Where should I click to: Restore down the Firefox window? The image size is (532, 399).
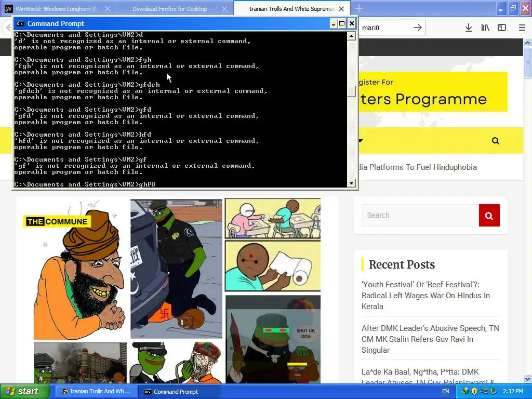513,9
